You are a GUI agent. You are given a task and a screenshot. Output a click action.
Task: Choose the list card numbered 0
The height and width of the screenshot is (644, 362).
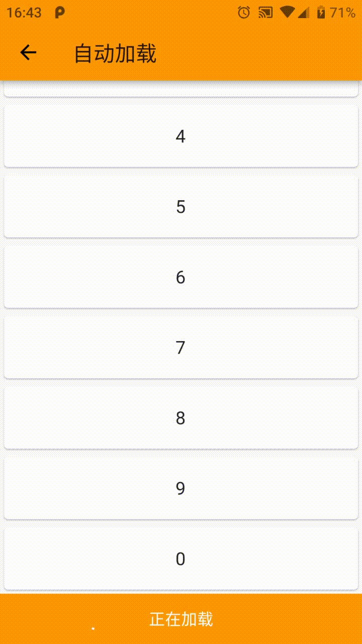(181, 558)
